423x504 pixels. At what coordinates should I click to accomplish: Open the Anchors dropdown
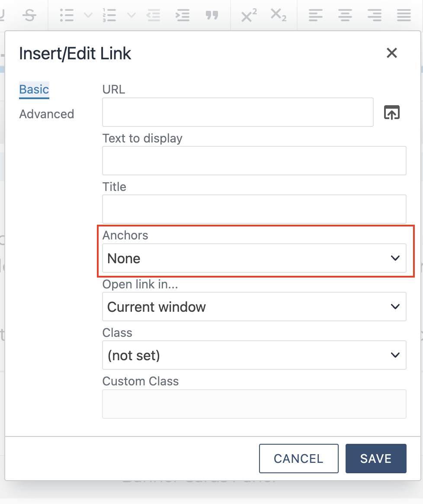tap(254, 258)
